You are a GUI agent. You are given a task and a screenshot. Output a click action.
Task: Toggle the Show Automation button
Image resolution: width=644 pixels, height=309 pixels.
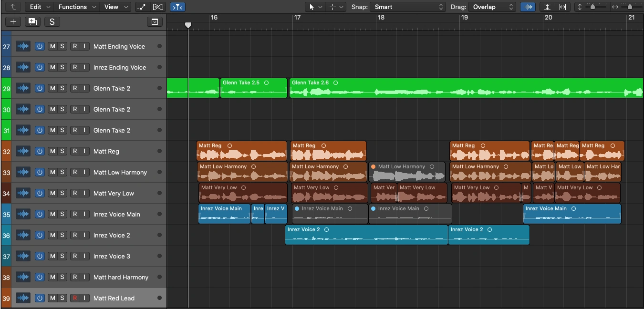coord(142,7)
